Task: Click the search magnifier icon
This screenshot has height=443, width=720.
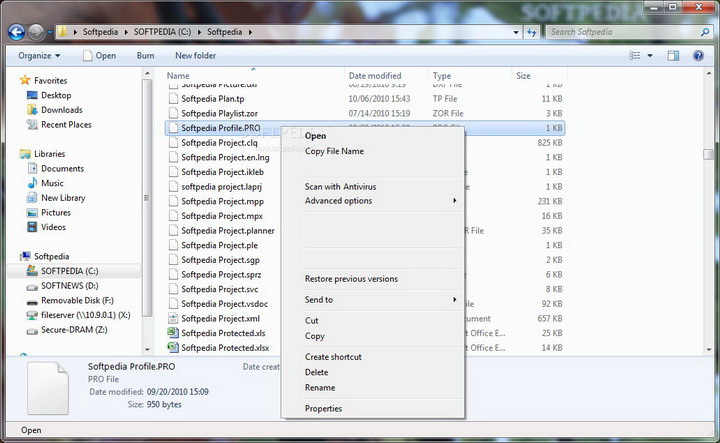Action: [705, 32]
